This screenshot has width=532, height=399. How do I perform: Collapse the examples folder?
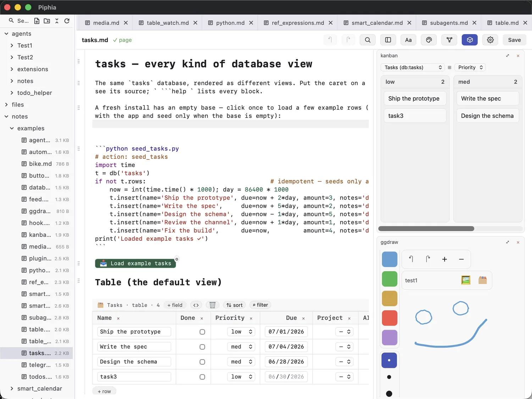pyautogui.click(x=12, y=129)
